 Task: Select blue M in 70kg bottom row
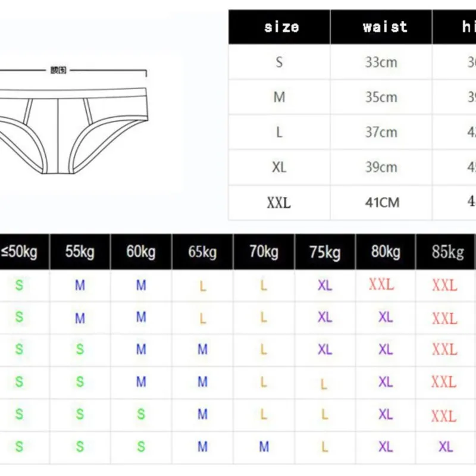point(264,447)
